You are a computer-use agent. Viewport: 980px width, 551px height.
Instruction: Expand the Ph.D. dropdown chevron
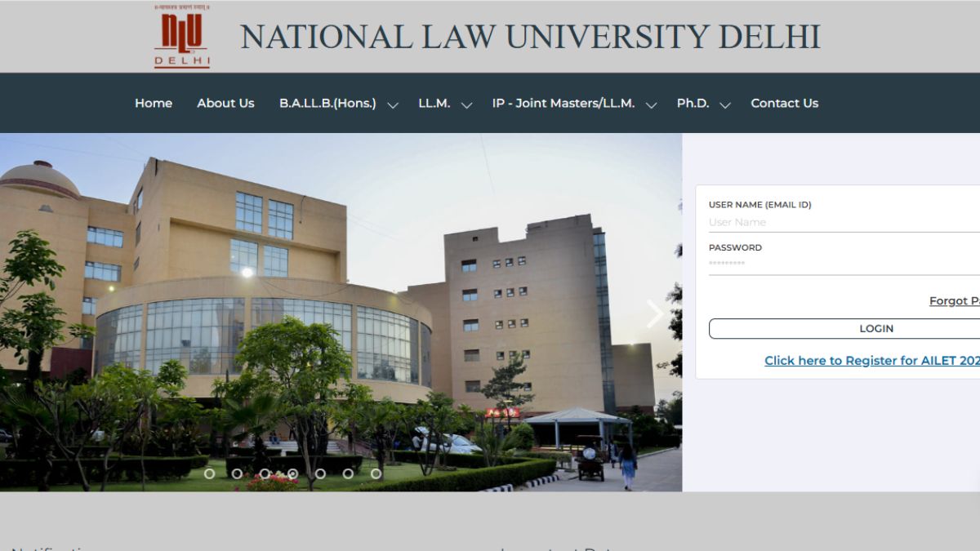point(724,104)
